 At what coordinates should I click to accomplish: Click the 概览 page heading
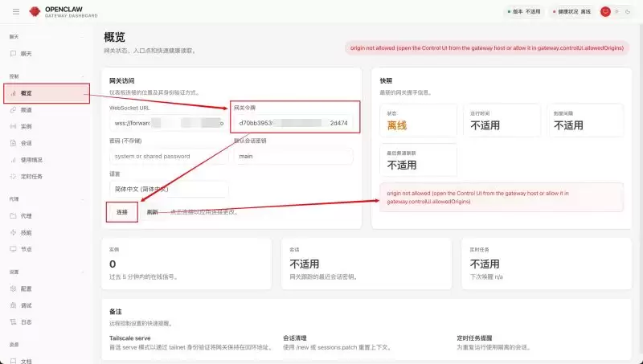tap(114, 37)
